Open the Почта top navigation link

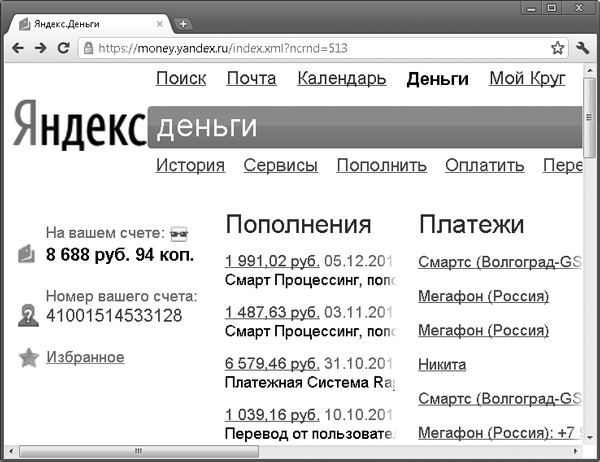point(251,79)
